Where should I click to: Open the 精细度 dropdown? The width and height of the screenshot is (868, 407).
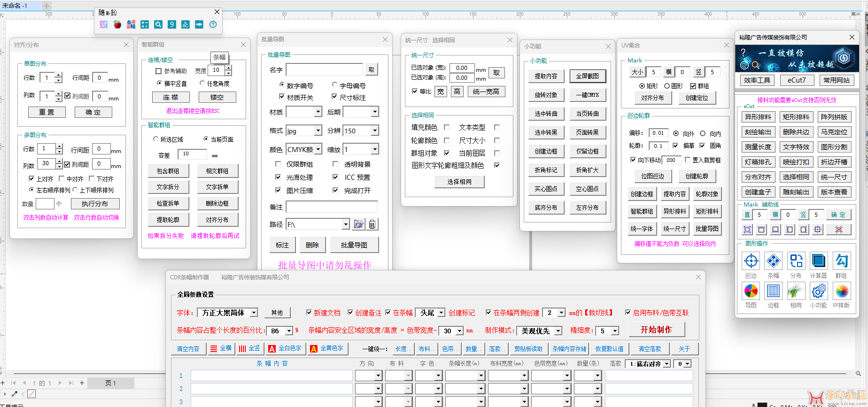(615, 331)
